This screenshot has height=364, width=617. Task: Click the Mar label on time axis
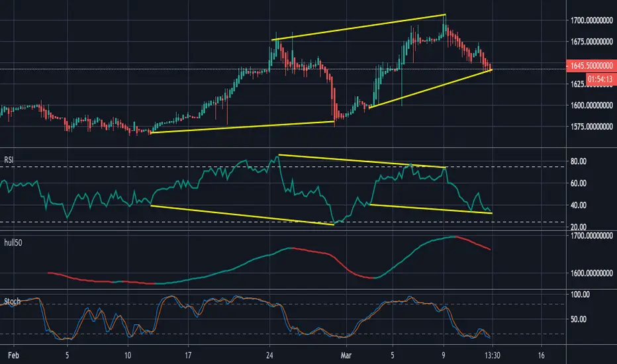pyautogui.click(x=346, y=355)
